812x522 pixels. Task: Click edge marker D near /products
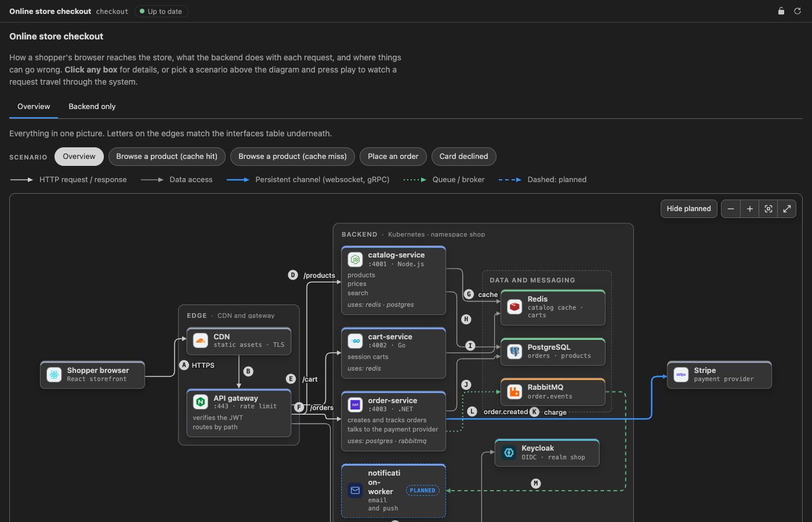pos(293,275)
